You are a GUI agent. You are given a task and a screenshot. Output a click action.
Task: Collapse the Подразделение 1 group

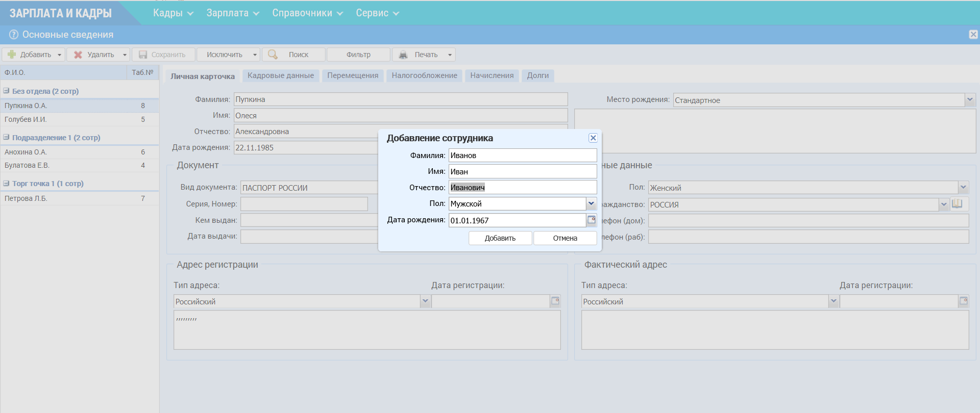7,137
